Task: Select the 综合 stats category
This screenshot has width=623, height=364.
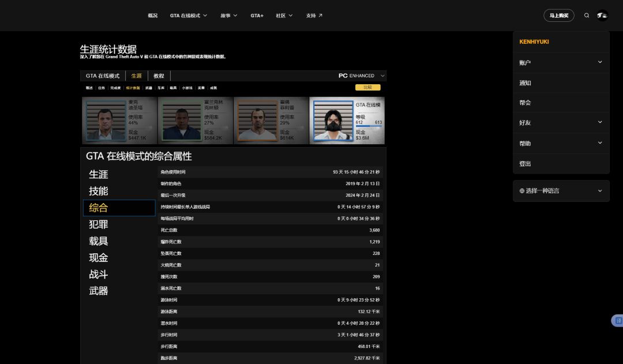Action: [119, 208]
